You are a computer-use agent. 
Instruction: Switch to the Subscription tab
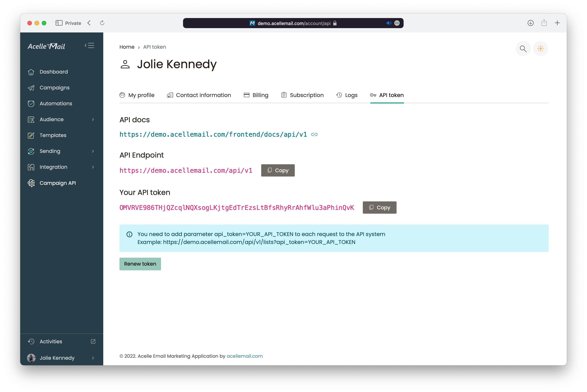click(306, 95)
